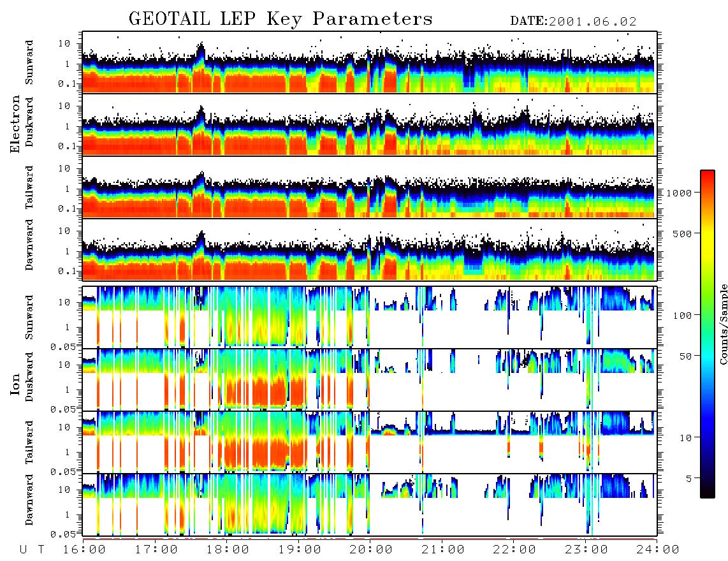Viewport: 728px width, 561px height.
Task: Click the title "GEOTAIL LEP Key Parameters"
Action: pyautogui.click(x=280, y=19)
